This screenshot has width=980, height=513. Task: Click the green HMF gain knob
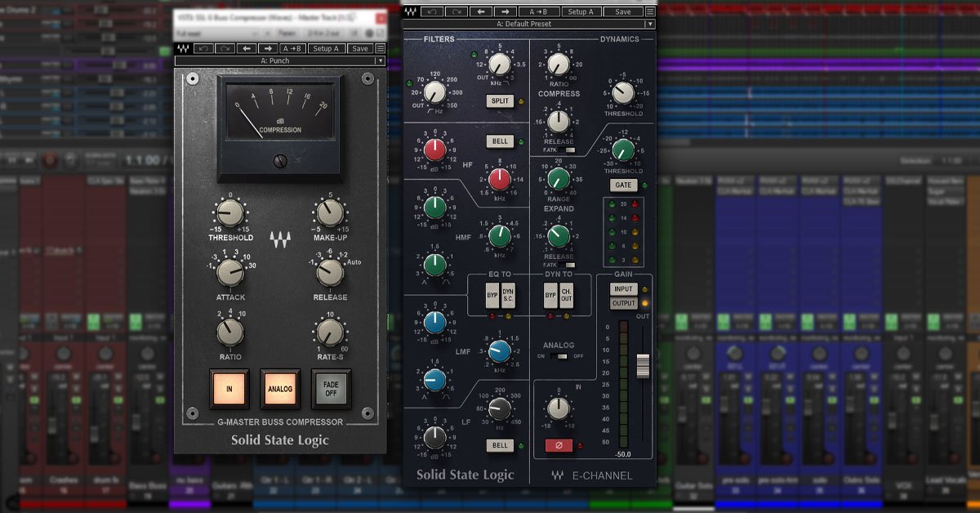pyautogui.click(x=434, y=207)
